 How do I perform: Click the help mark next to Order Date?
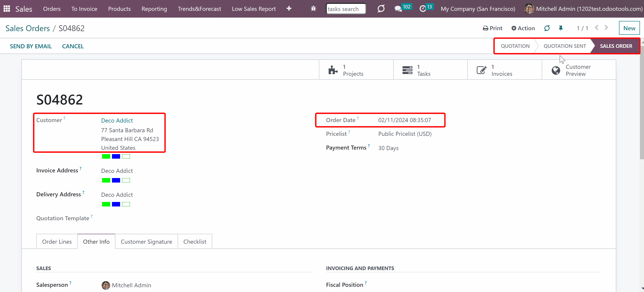pyautogui.click(x=358, y=118)
